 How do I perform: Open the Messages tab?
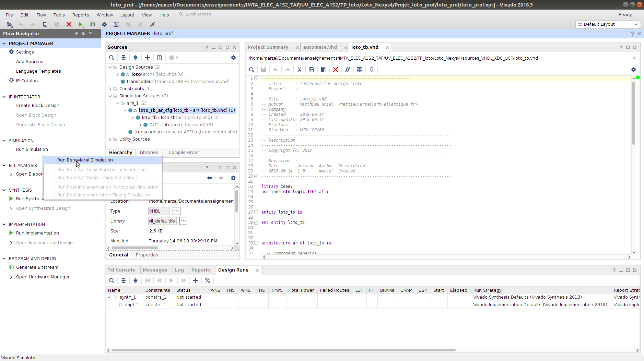tap(155, 270)
